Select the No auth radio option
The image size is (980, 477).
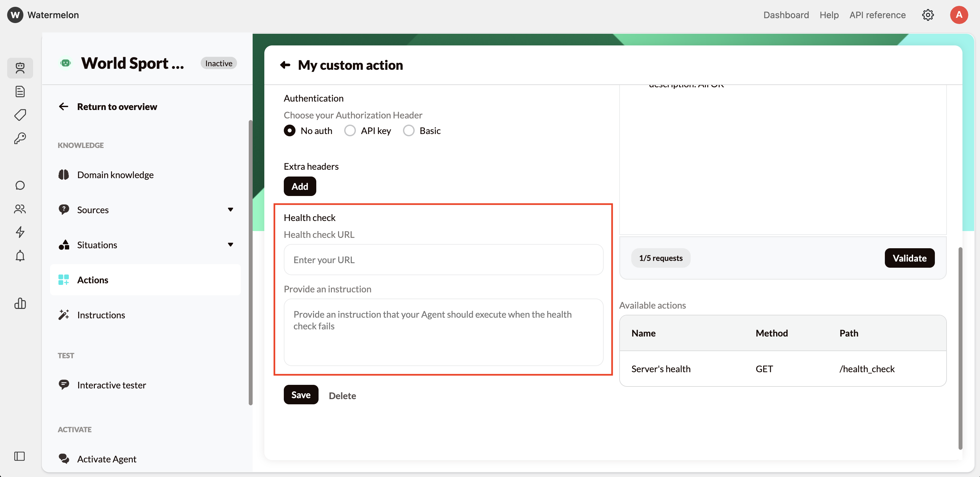pos(290,131)
